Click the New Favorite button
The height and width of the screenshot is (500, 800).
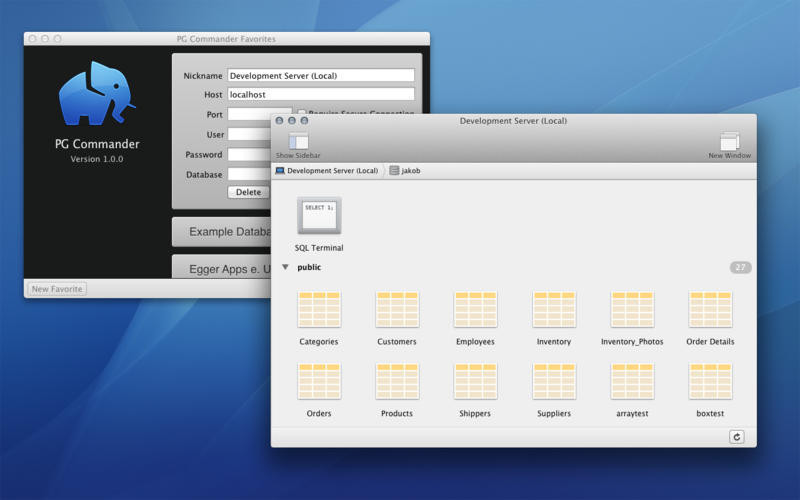click(57, 289)
